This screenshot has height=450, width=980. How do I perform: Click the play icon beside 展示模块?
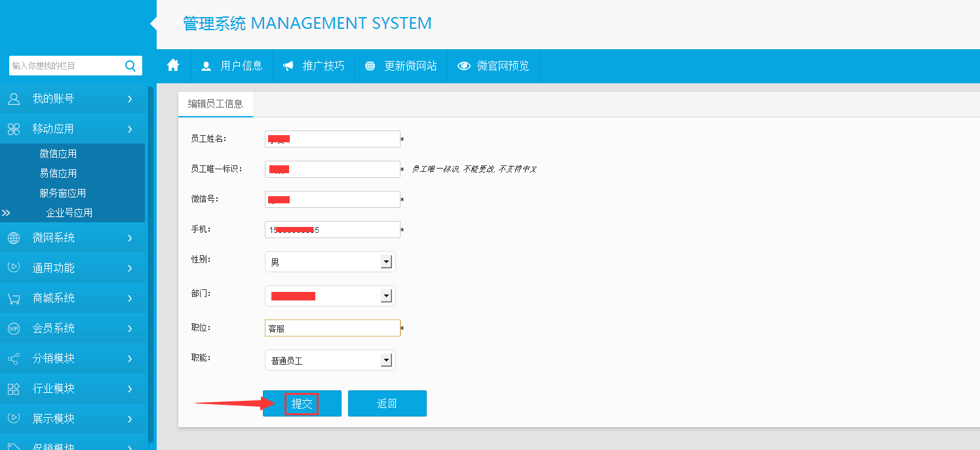[14, 419]
